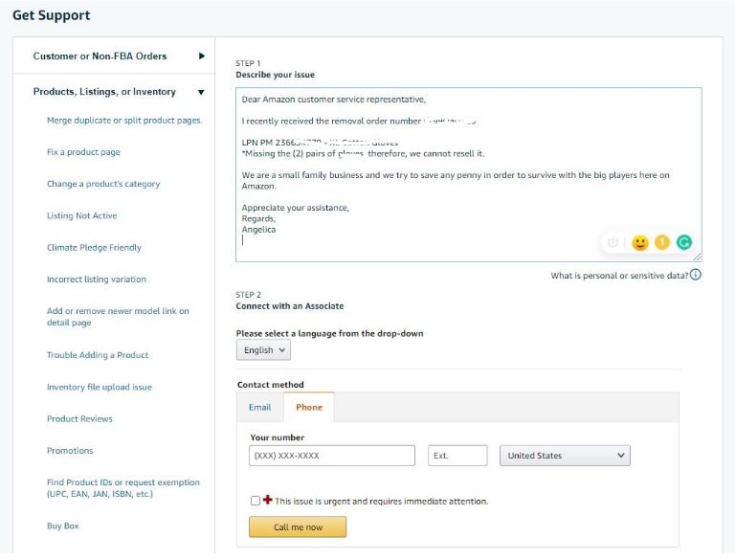
Task: Open the English language dropdown
Action: [x=263, y=350]
